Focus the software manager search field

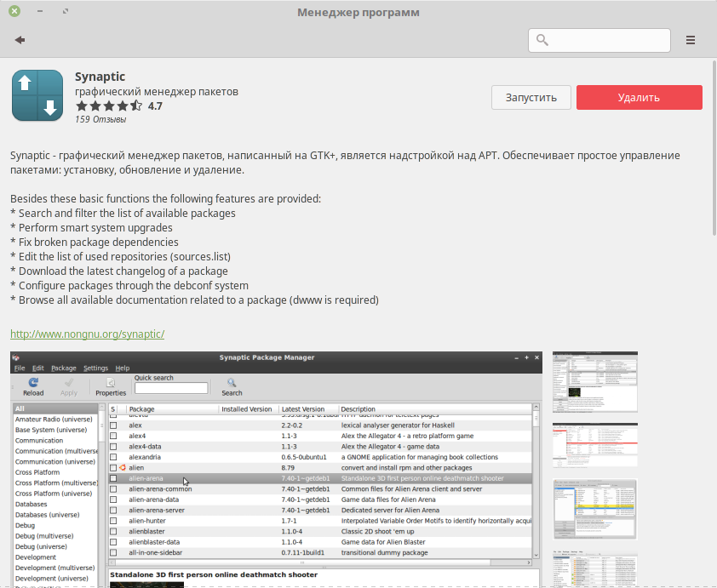pyautogui.click(x=599, y=40)
